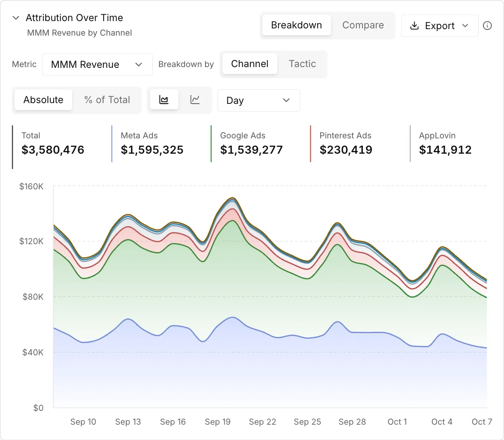Select Absolute values mode

coord(43,100)
